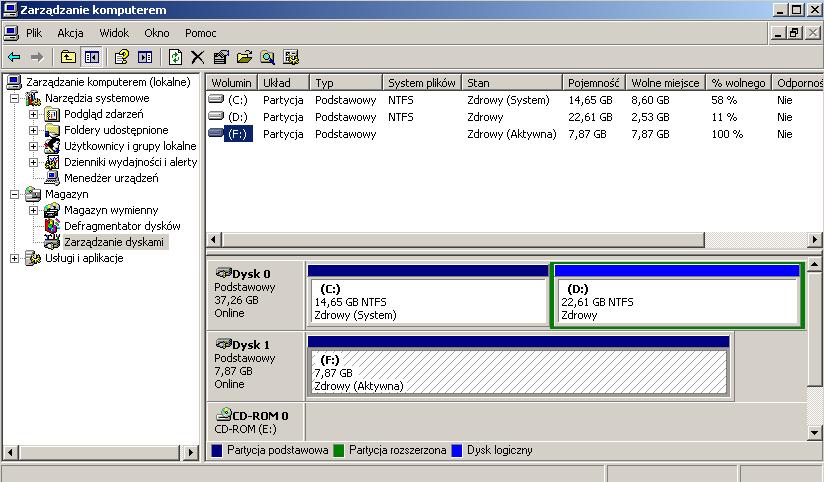Sort by the System plików column header
Viewport: 824px width, 482px height.
click(422, 83)
